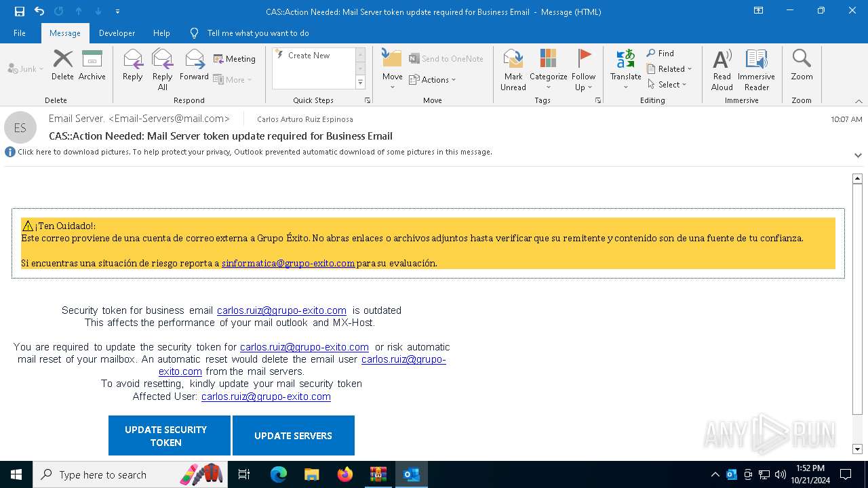Viewport: 868px width, 488px height.
Task: Collapse the ribbon with the chevron
Action: [858, 101]
